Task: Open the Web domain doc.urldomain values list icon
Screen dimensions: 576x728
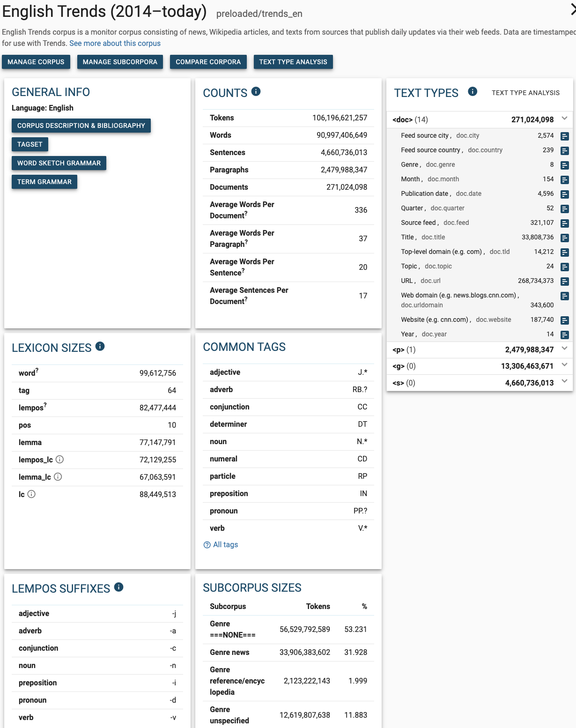Action: pyautogui.click(x=565, y=296)
